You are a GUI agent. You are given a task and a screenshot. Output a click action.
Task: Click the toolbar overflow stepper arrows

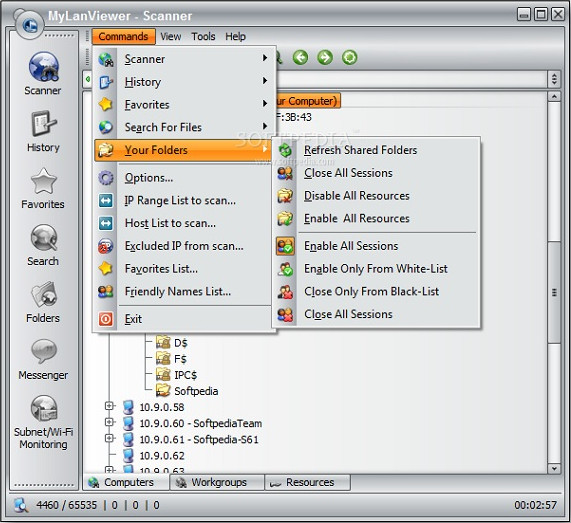554,79
